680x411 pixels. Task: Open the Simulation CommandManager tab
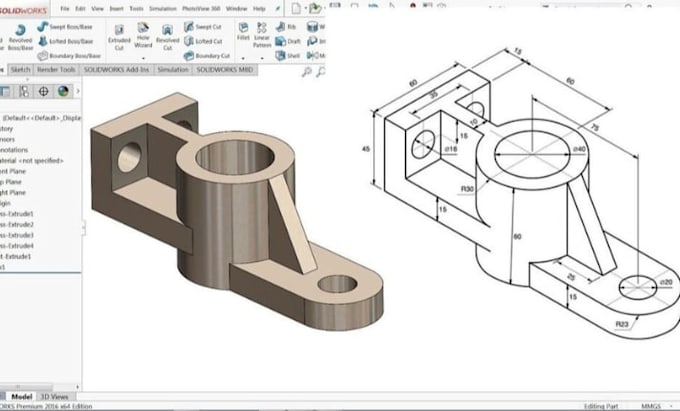(173, 69)
